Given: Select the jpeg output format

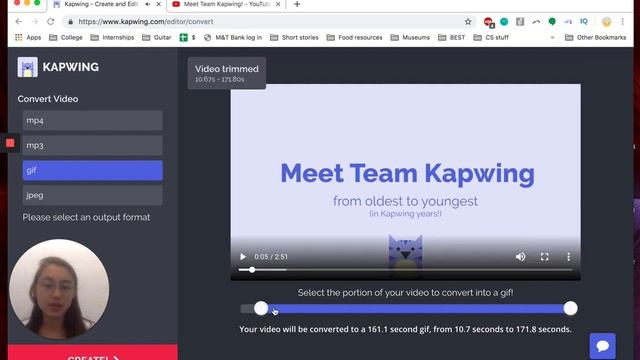Looking at the screenshot, I should [x=93, y=195].
